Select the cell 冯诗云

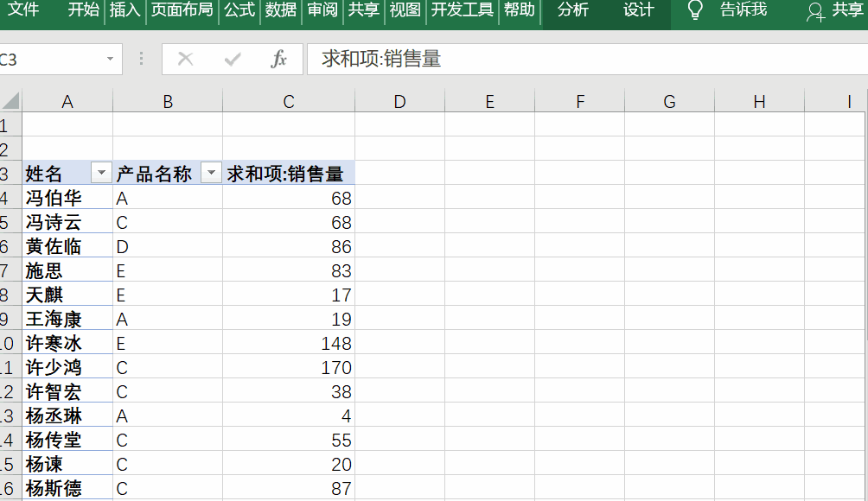[x=67, y=222]
